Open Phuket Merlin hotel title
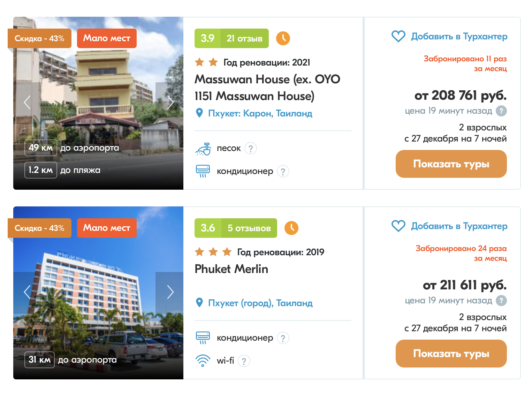The width and height of the screenshot is (532, 394). (x=231, y=269)
